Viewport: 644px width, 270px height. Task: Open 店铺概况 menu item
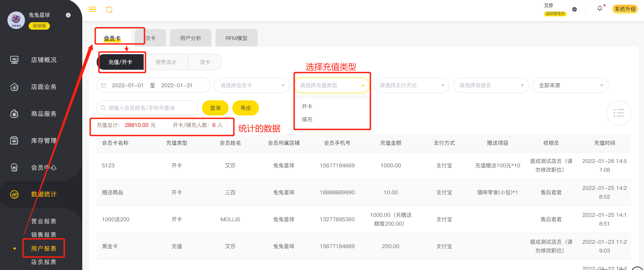(44, 60)
